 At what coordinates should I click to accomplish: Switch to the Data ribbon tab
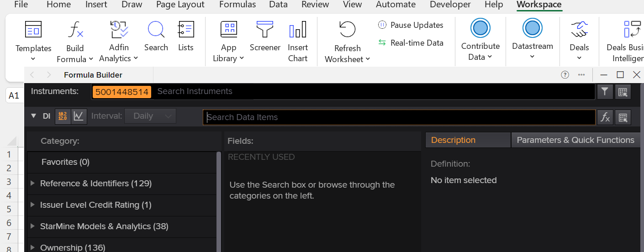click(278, 5)
